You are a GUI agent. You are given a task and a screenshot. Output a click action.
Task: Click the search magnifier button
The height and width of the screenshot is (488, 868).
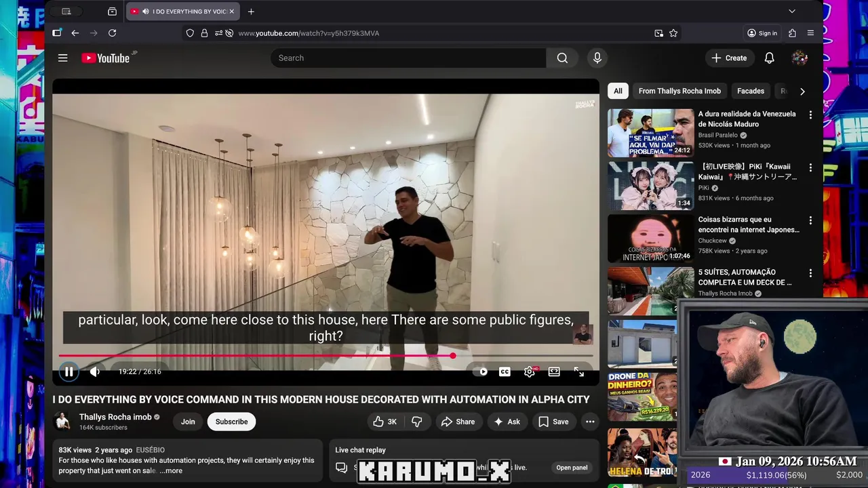562,58
